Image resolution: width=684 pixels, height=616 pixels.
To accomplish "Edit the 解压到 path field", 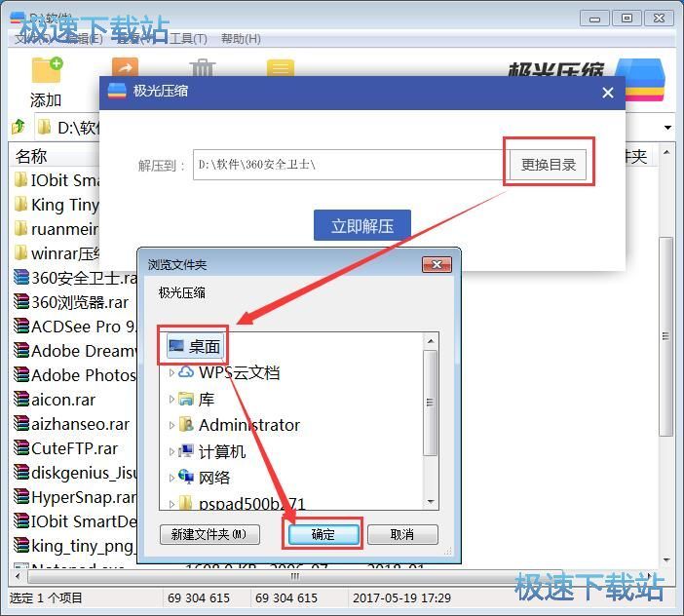I will pos(351,165).
